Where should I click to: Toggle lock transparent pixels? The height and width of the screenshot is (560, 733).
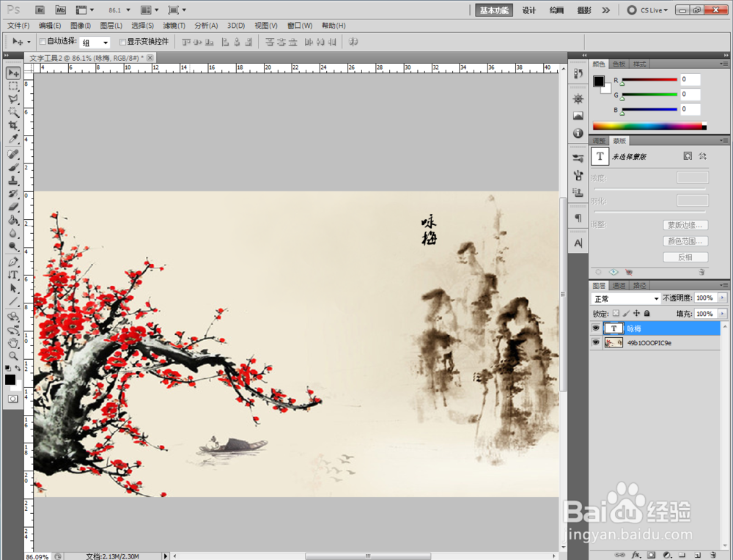coord(616,313)
